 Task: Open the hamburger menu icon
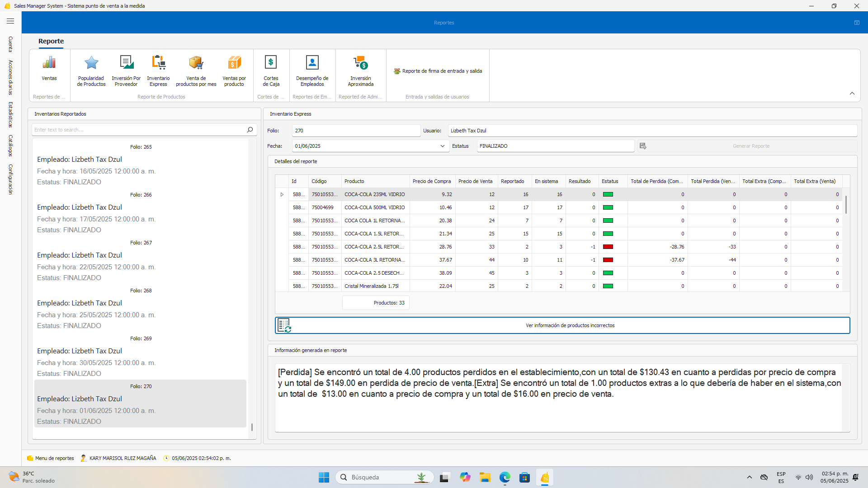pos(10,21)
